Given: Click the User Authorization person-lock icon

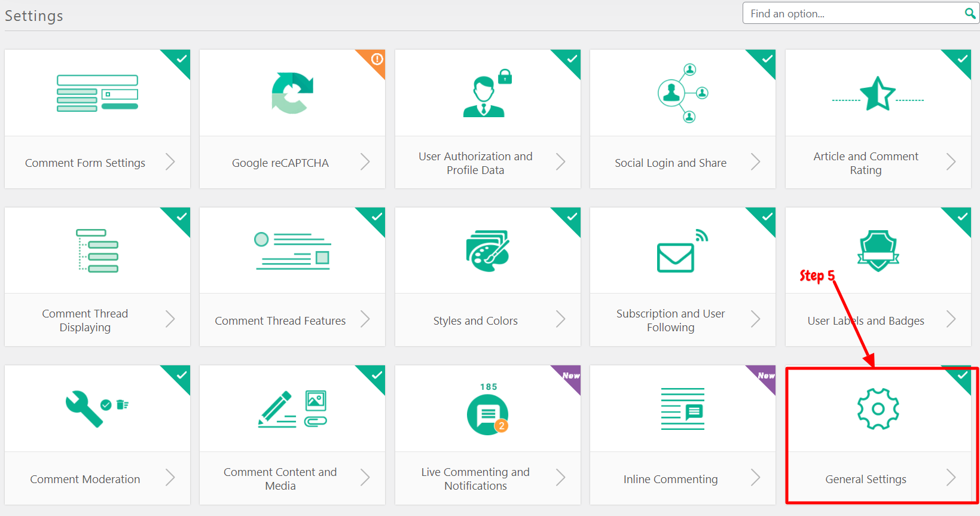Looking at the screenshot, I should coord(487,93).
